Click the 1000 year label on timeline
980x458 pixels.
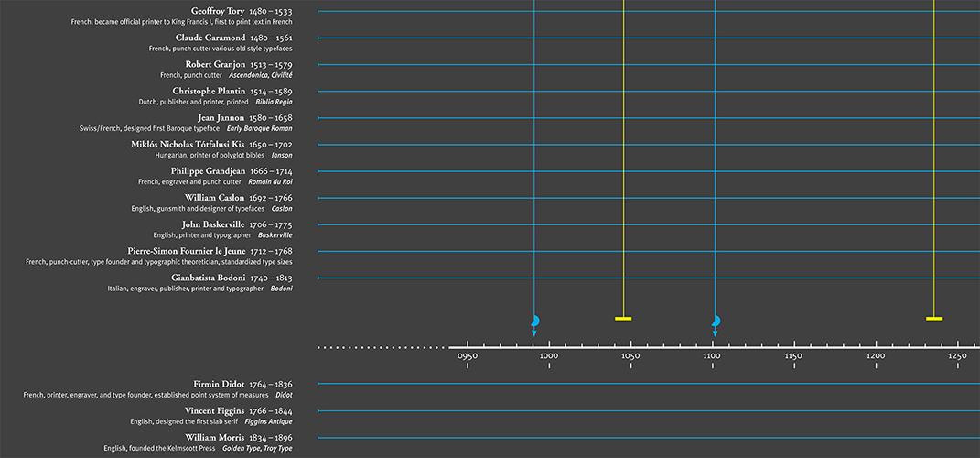coord(549,356)
